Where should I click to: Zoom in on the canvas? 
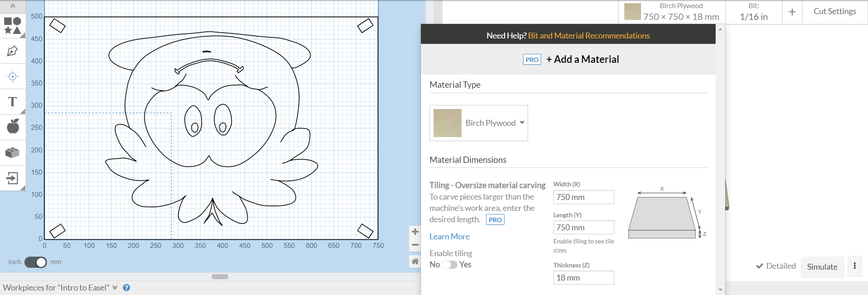tap(415, 232)
